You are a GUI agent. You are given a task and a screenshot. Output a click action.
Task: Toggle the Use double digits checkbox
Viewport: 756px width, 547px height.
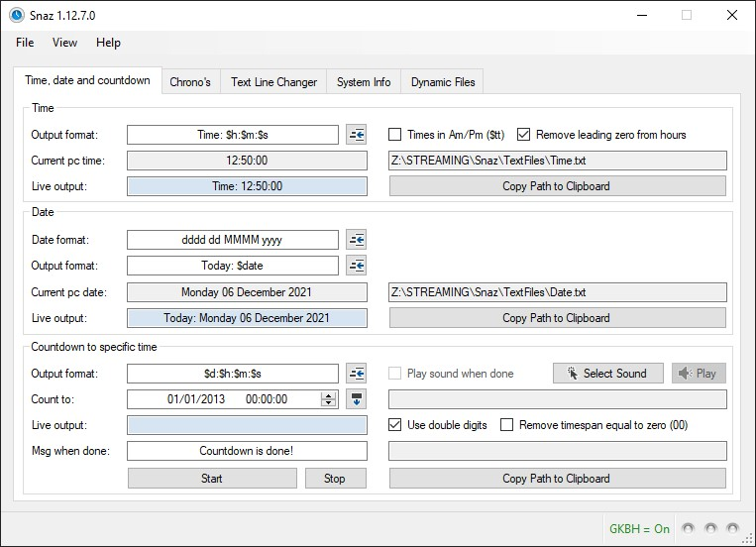pyautogui.click(x=395, y=425)
